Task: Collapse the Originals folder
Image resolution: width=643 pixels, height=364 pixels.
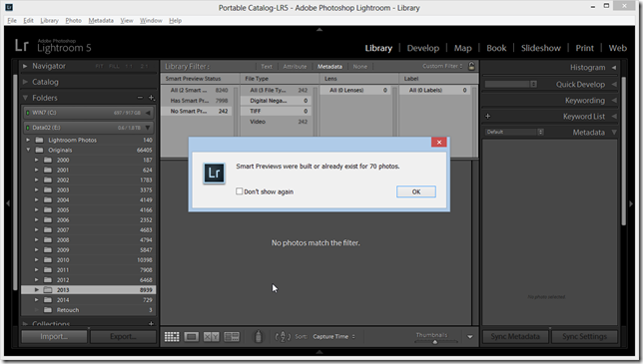Action: (28, 150)
